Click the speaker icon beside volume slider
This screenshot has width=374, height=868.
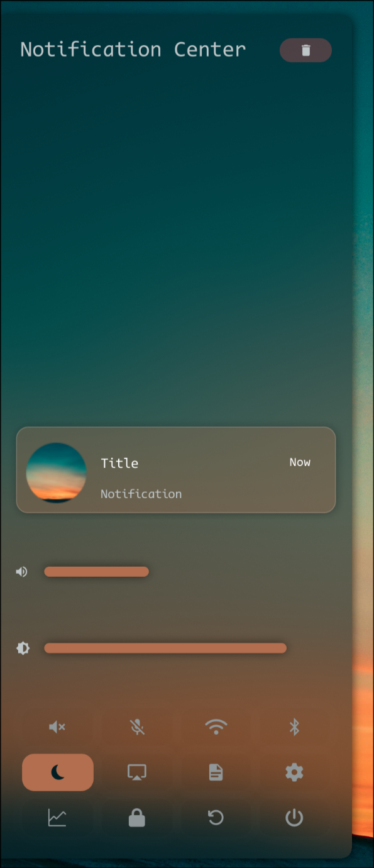tap(22, 572)
